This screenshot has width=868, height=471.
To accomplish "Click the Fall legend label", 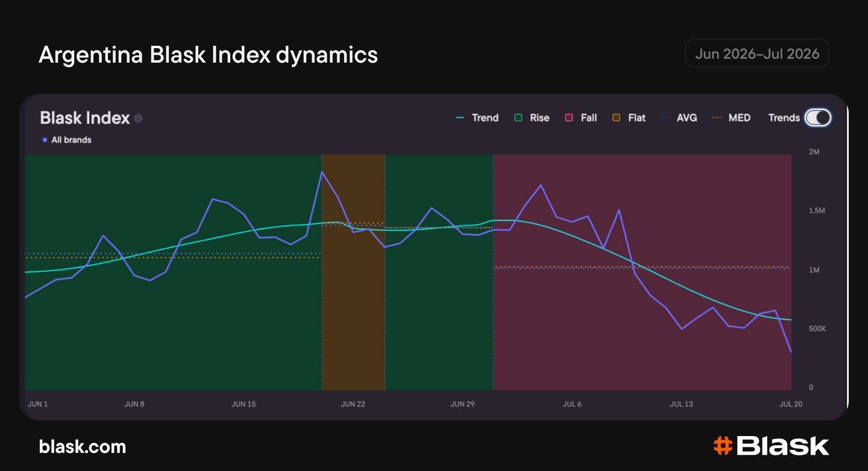I will click(x=589, y=118).
